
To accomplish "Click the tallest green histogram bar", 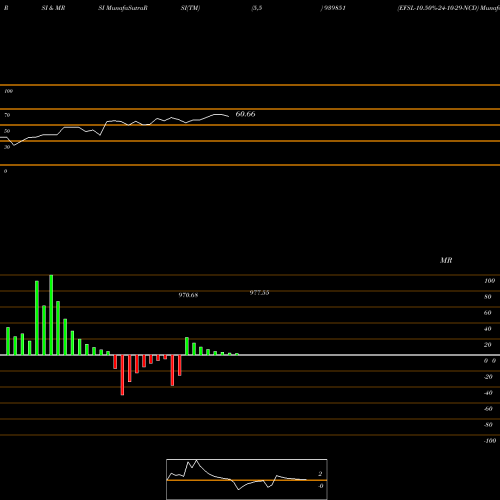I will click(x=51, y=315).
